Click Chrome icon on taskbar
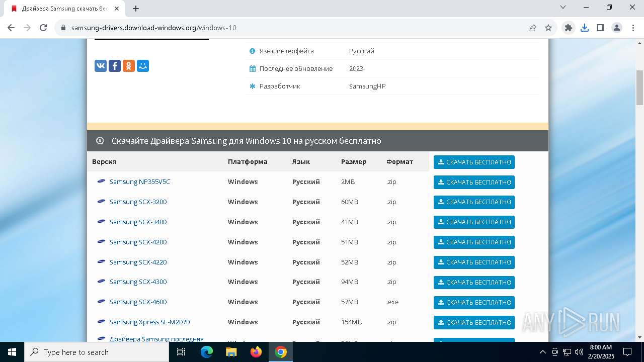 pos(281,352)
